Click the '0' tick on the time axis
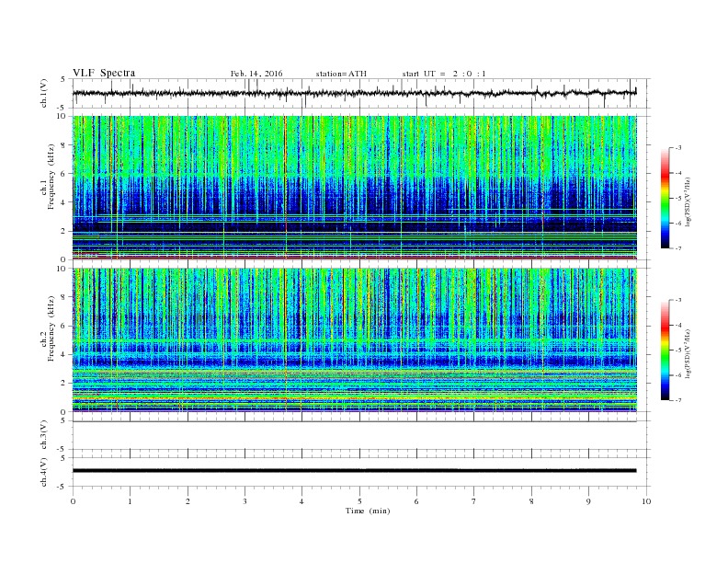Viewport: 728px width, 563px height. point(73,501)
